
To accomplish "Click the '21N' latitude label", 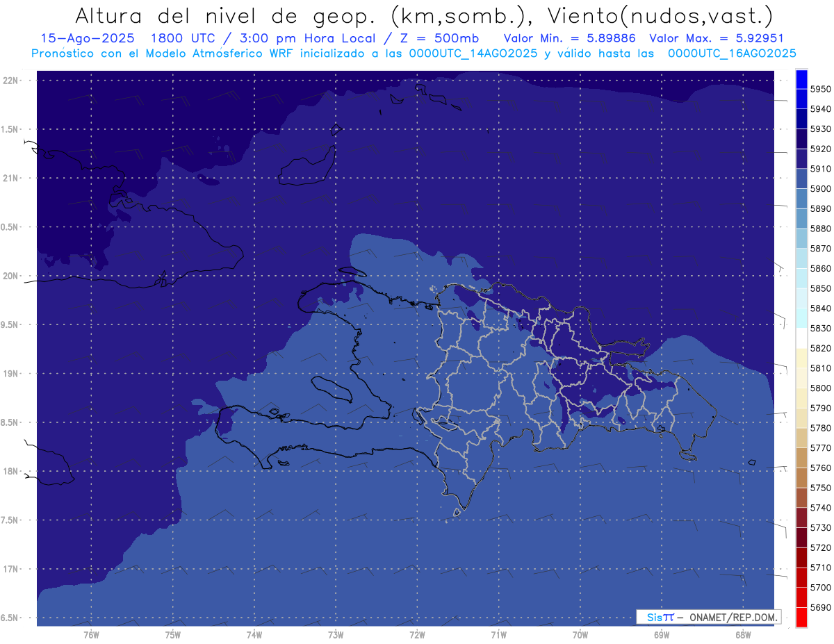I will [12, 179].
